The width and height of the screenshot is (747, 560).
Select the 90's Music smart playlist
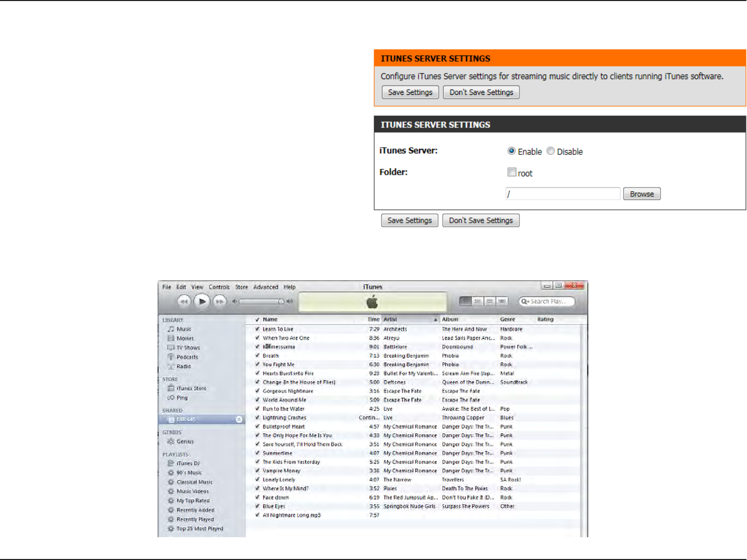185,473
